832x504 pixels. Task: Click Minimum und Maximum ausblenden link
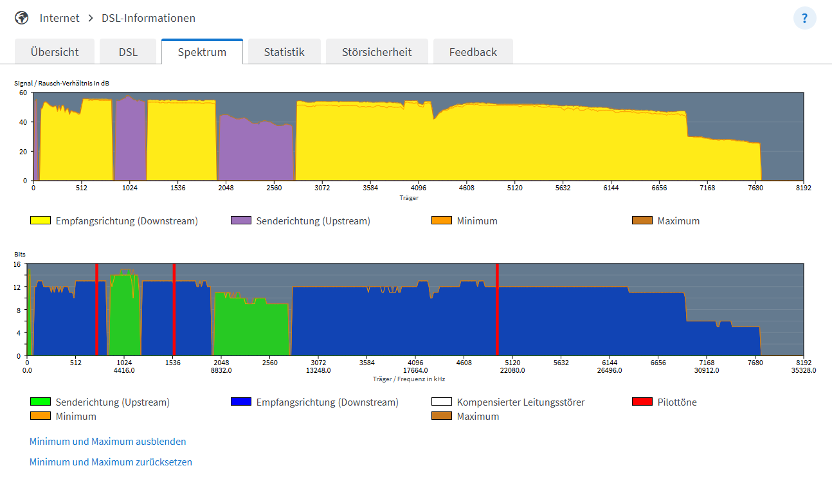point(108,442)
